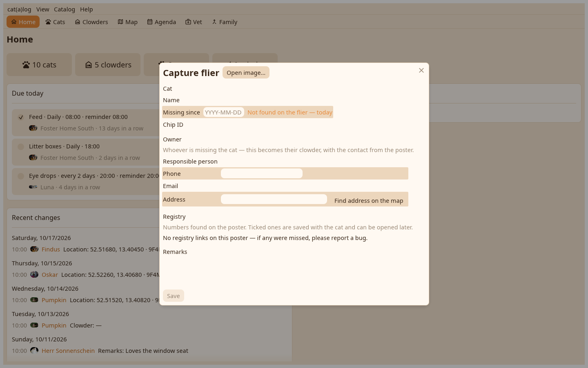Click the 5 clowders summary card
The height and width of the screenshot is (368, 588).
(108, 65)
